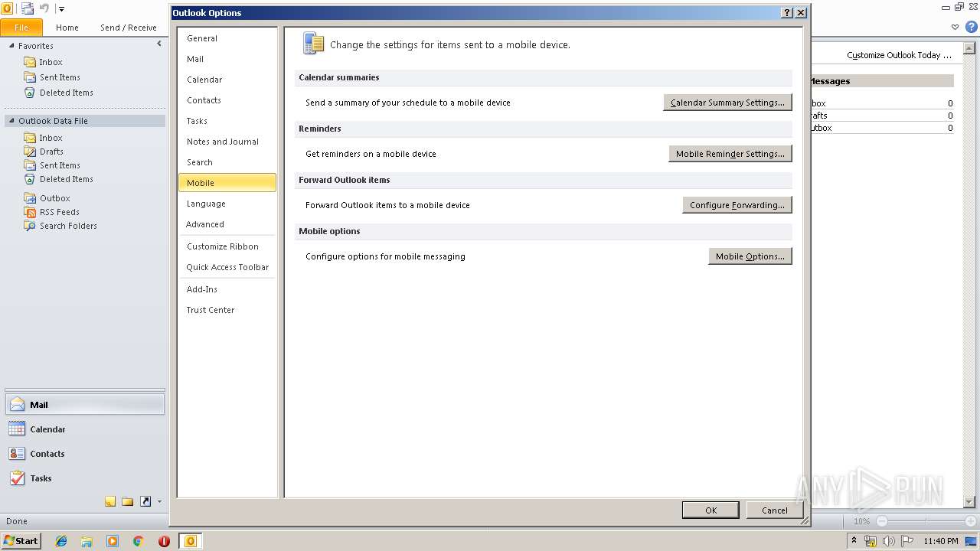Click the Folder List icon in navigation pane
The width and height of the screenshot is (980, 551).
tap(128, 502)
